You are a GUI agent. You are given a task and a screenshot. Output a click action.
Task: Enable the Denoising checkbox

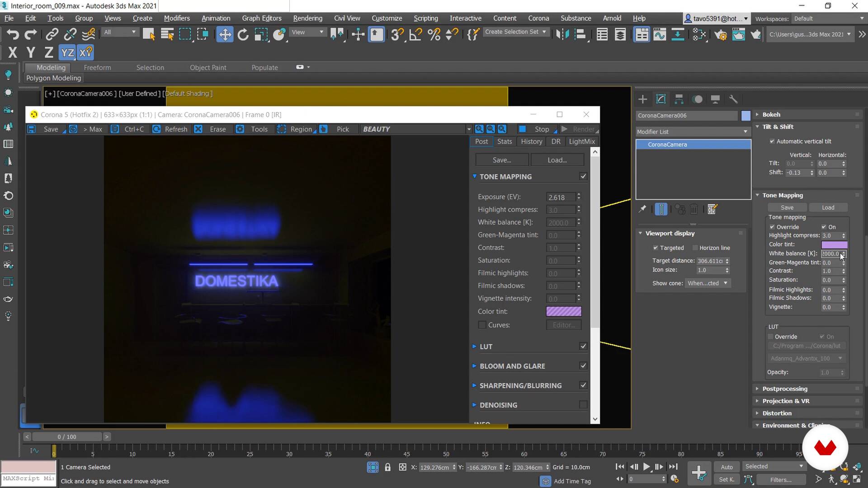coord(583,405)
